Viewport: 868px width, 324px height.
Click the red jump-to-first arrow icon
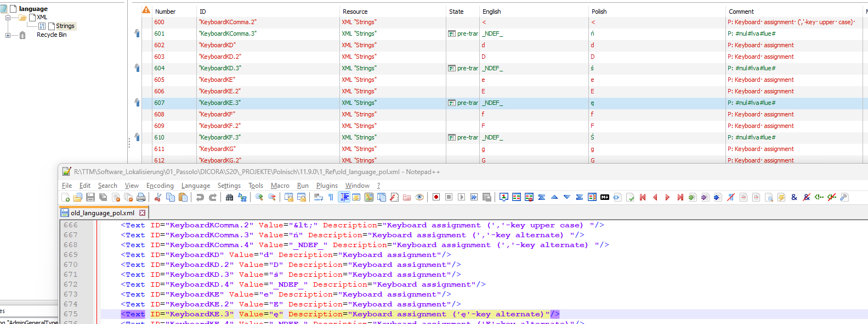point(643,198)
